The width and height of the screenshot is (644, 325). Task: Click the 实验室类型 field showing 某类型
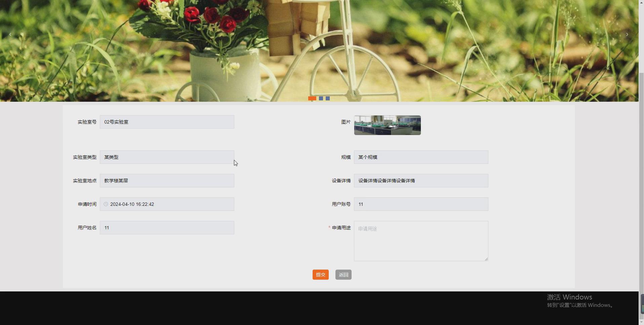167,157
